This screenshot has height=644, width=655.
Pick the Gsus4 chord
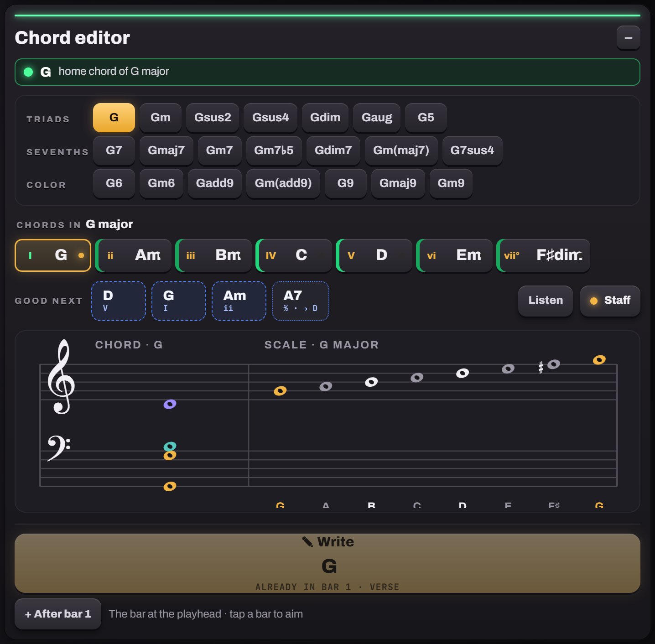coord(270,118)
